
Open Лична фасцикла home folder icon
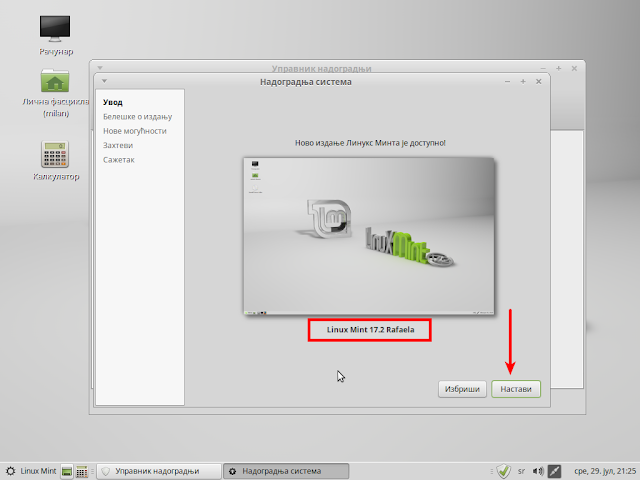(56, 93)
